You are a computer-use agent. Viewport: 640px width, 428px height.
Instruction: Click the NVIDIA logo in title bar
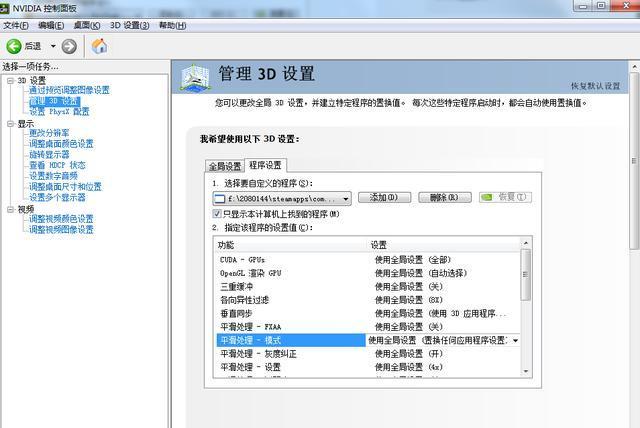[x=4, y=8]
